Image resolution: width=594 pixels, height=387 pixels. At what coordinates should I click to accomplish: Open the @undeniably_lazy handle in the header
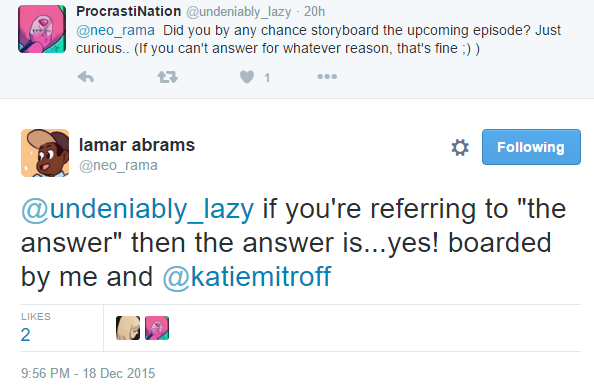pos(239,12)
